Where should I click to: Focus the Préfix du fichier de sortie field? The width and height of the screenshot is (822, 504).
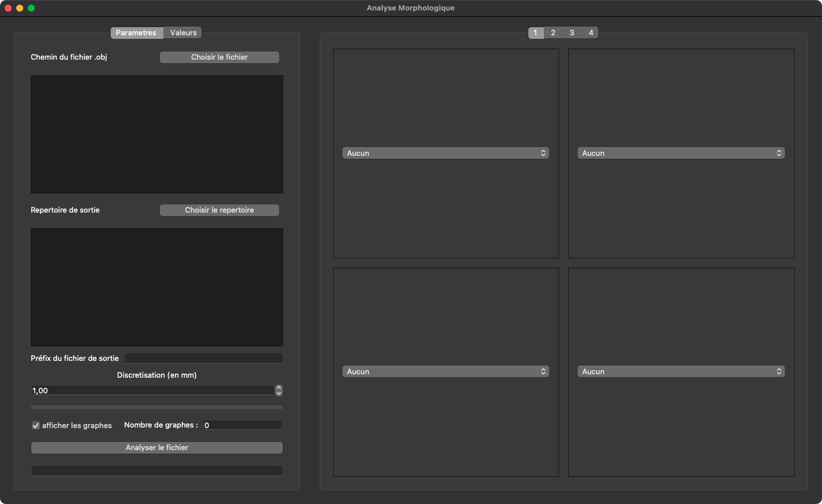click(x=203, y=359)
